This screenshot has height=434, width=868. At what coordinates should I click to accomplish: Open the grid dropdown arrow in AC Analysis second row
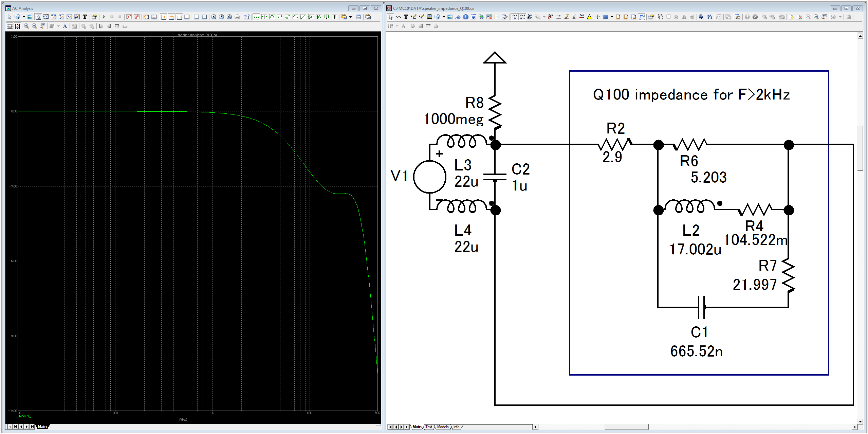coord(58,26)
